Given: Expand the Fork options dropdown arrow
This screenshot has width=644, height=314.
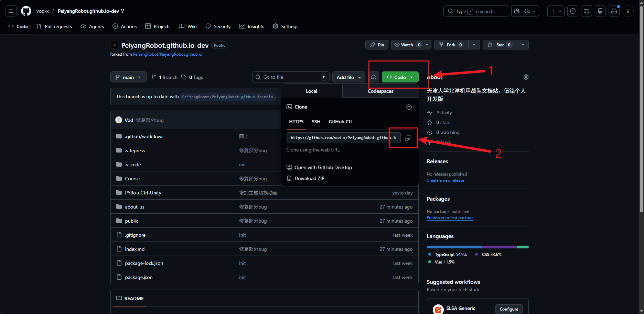Looking at the screenshot, I should coord(474,45).
